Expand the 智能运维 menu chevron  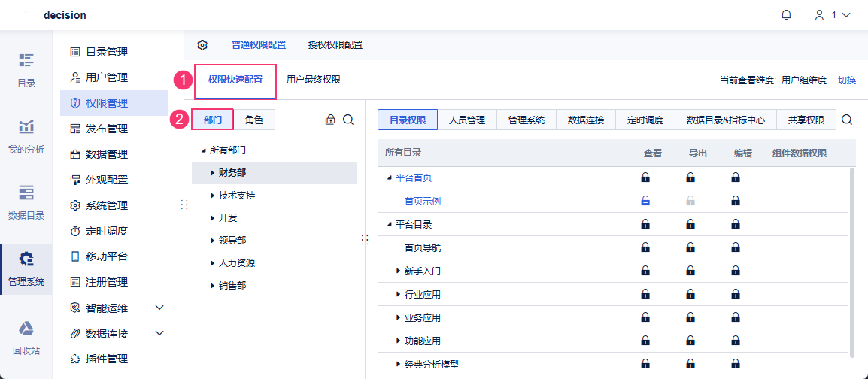[x=159, y=308]
